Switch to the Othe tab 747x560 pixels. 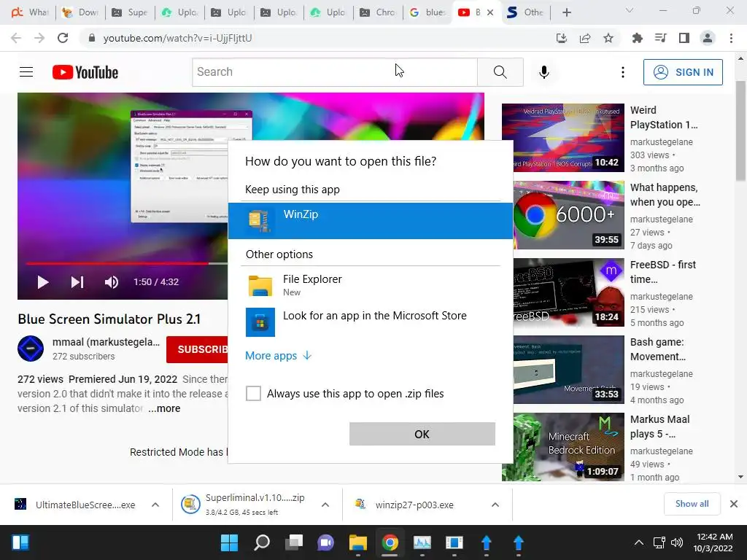coord(526,12)
